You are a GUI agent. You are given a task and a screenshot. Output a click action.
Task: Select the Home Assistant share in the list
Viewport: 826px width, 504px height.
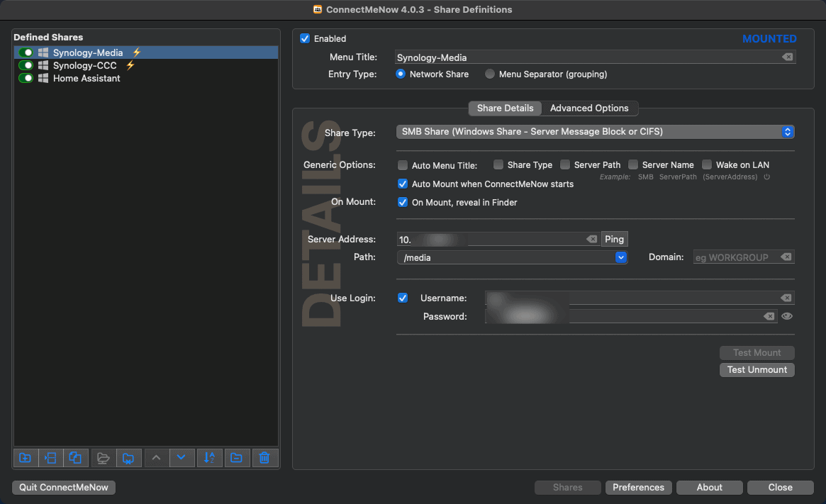tap(146, 78)
